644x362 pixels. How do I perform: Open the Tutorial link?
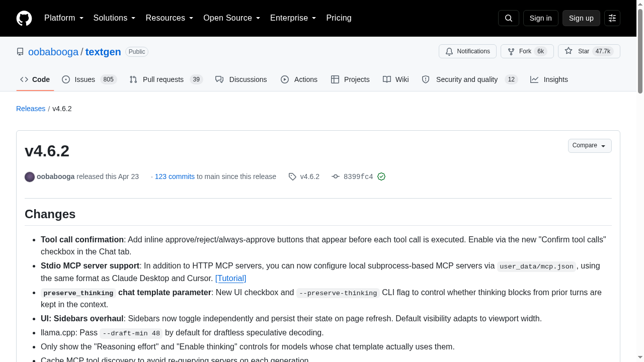[x=231, y=278]
